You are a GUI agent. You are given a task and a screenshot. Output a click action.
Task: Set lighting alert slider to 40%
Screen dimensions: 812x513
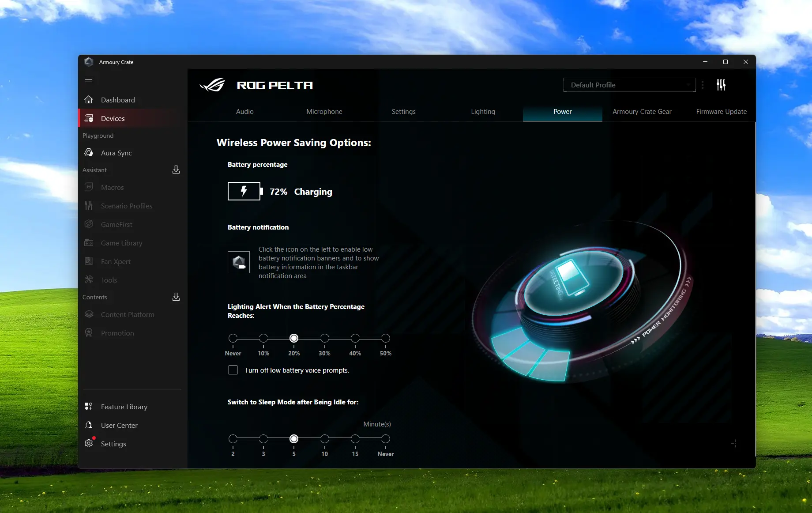tap(355, 338)
